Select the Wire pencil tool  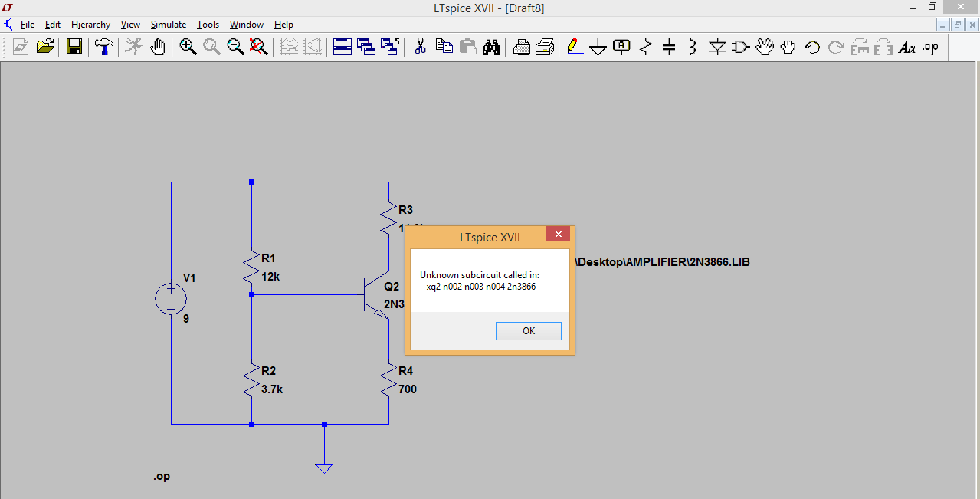point(575,47)
